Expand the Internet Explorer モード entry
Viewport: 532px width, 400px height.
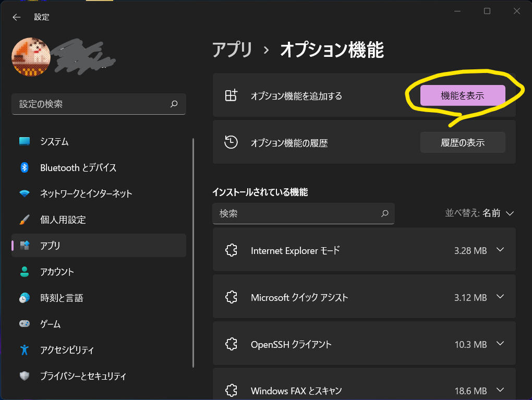coord(500,250)
